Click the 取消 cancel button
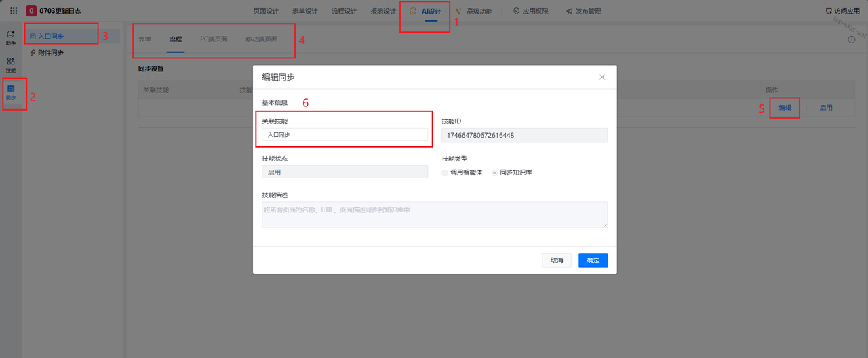The image size is (868, 358). tap(557, 260)
